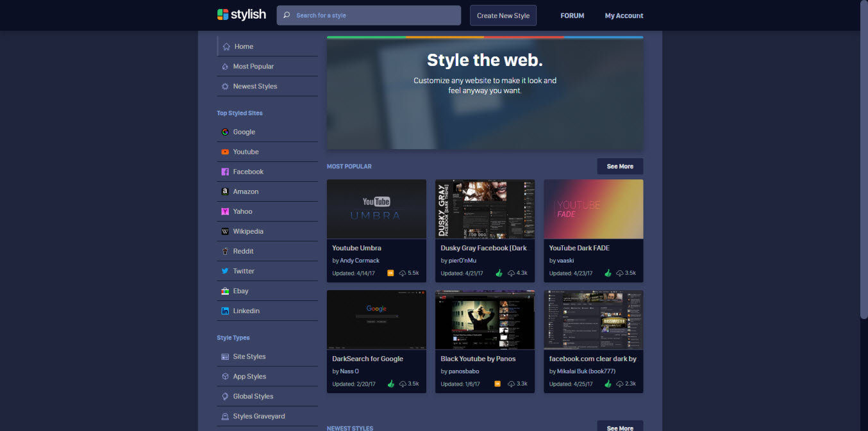Open the FORUM menu item

click(572, 15)
